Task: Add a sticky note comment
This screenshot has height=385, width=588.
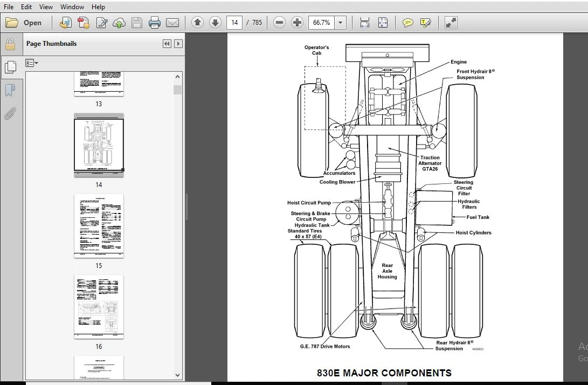Action: 407,23
